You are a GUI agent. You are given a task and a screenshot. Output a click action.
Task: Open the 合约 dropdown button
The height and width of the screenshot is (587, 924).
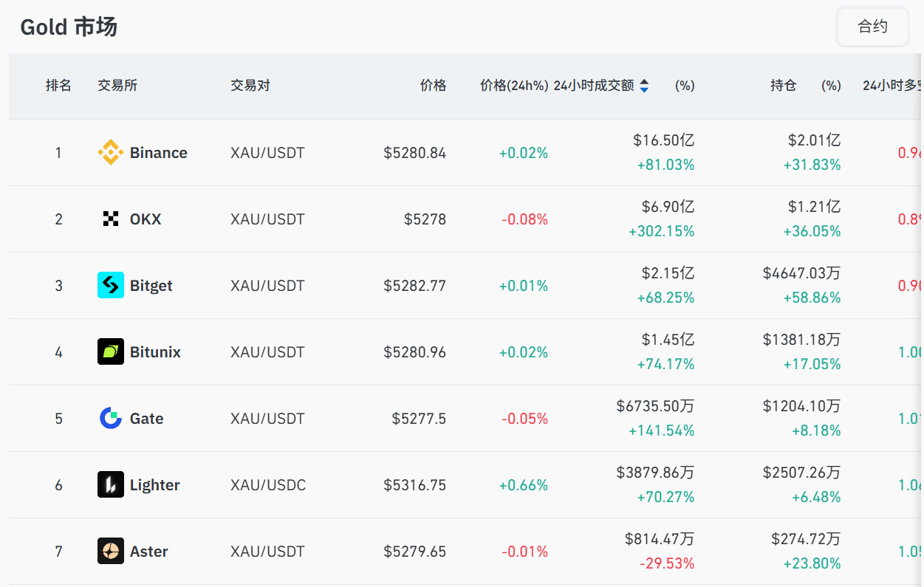tap(872, 27)
